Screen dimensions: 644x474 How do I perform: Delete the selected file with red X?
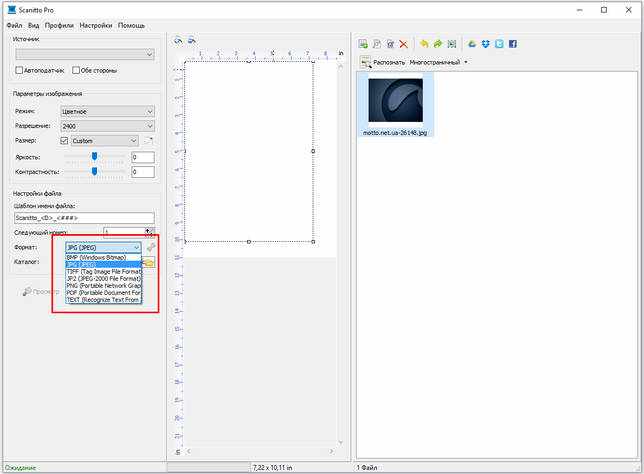[403, 44]
